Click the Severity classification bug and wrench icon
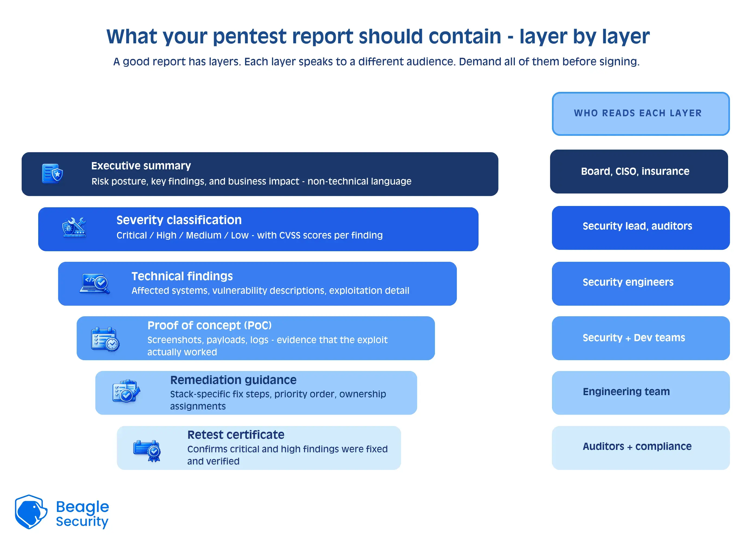The height and width of the screenshot is (542, 756). coord(74,228)
